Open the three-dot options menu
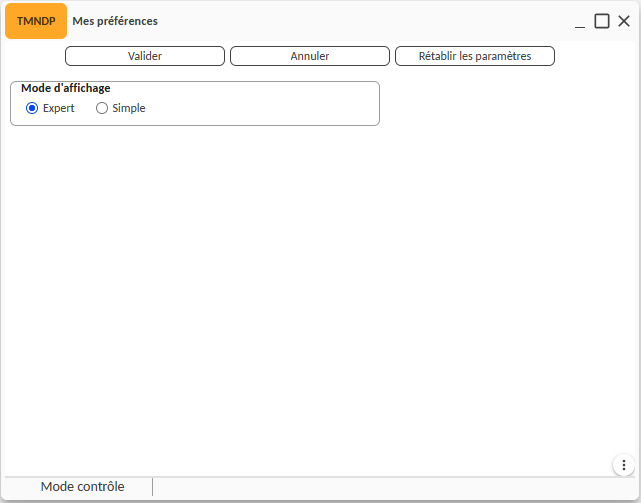Screen dimensions: 641x503 (x=623, y=465)
